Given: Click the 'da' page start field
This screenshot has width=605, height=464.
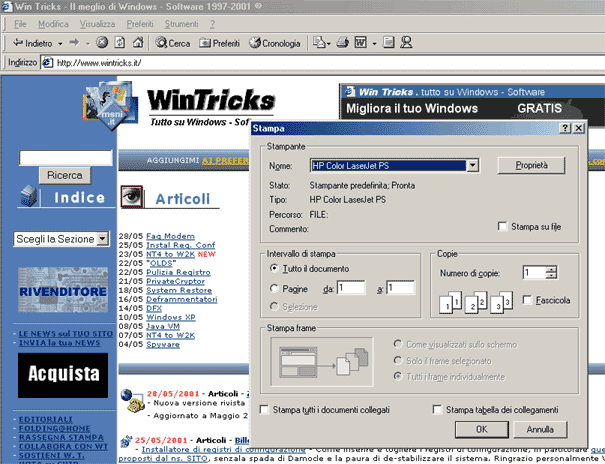Looking at the screenshot, I should tap(351, 288).
